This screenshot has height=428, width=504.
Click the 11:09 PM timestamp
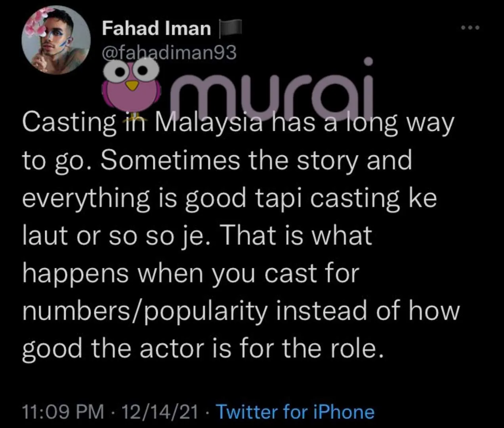click(x=63, y=412)
